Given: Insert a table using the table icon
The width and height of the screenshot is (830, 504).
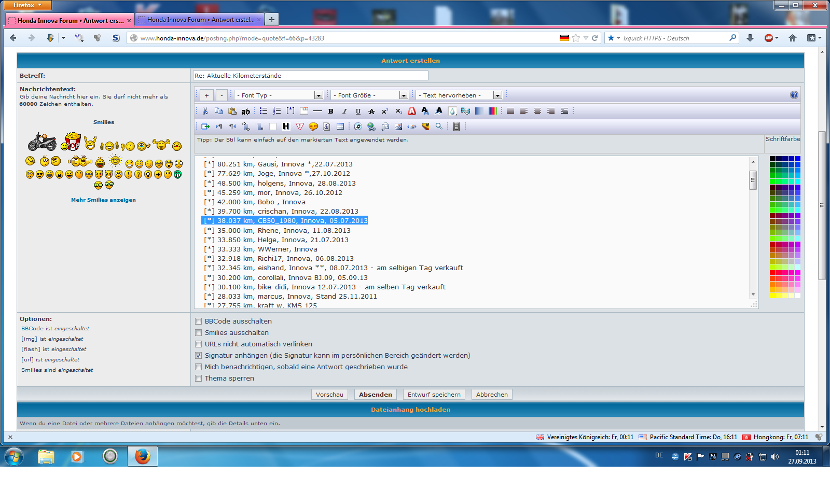Looking at the screenshot, I should (x=340, y=127).
